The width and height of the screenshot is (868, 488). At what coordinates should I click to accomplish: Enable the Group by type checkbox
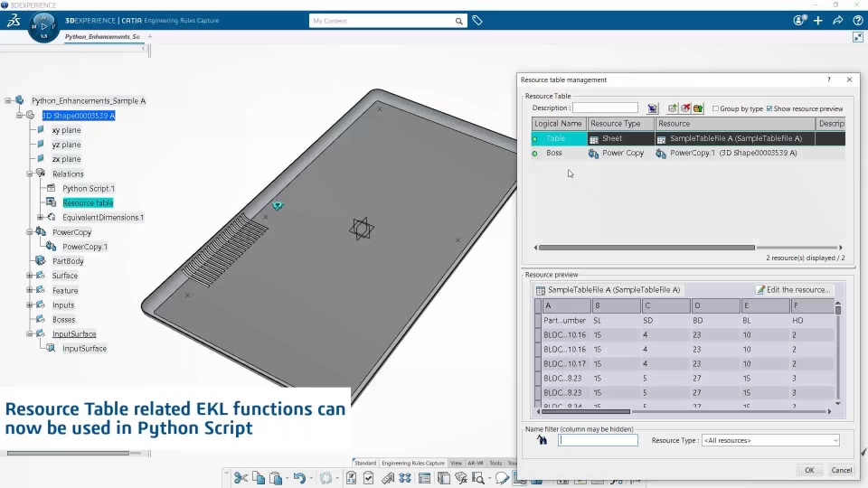[x=716, y=108]
